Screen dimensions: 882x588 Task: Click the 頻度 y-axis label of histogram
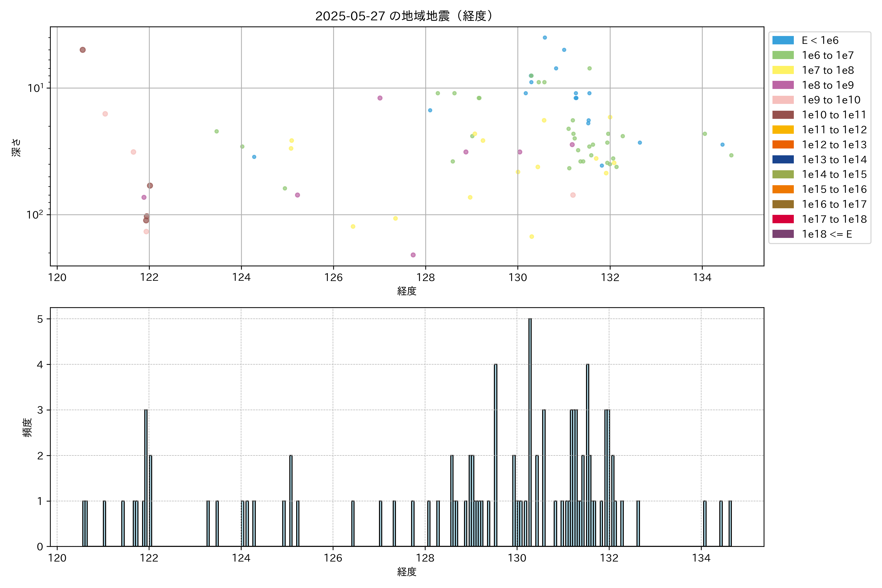click(27, 428)
